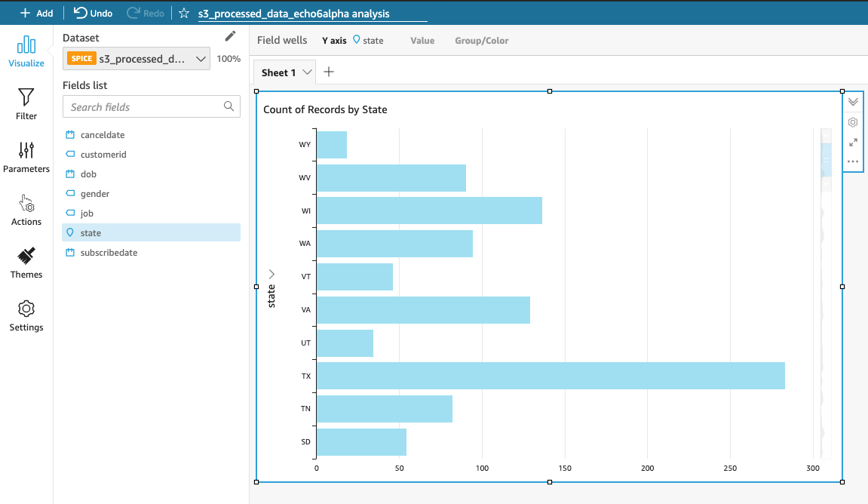Click the Value field well
The image size is (868, 504).
422,41
